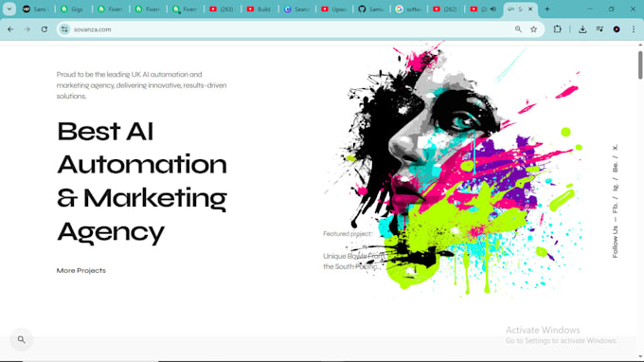
Task: Minimize the Chrome window
Action: [589, 9]
